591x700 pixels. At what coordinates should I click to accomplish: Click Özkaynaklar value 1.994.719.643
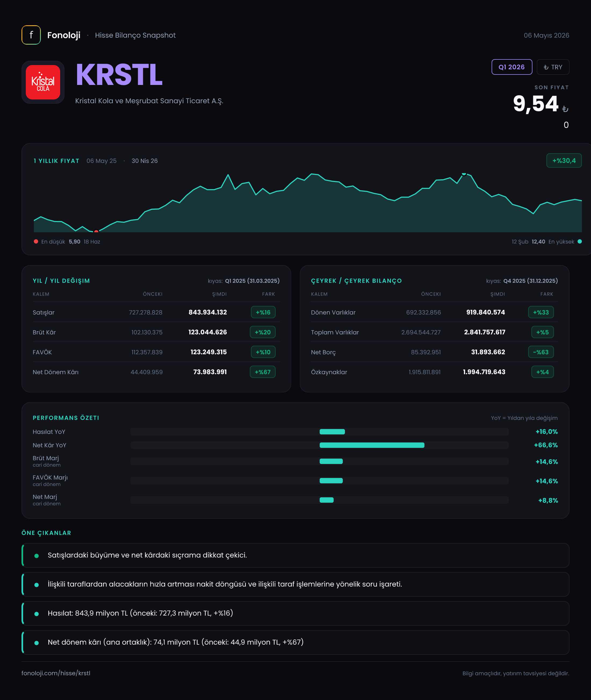click(484, 372)
